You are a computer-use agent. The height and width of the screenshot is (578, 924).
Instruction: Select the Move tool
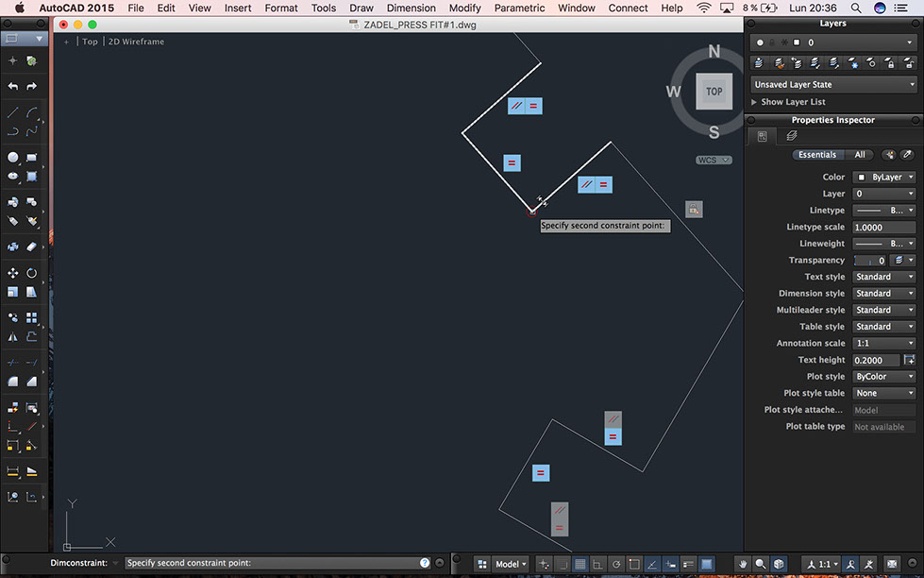pos(13,273)
